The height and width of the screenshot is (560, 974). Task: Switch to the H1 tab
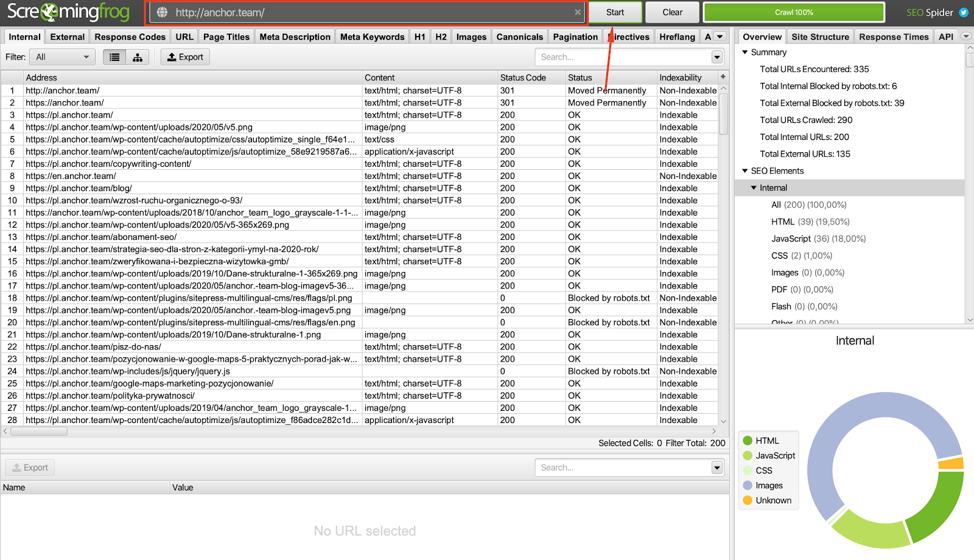(x=420, y=37)
